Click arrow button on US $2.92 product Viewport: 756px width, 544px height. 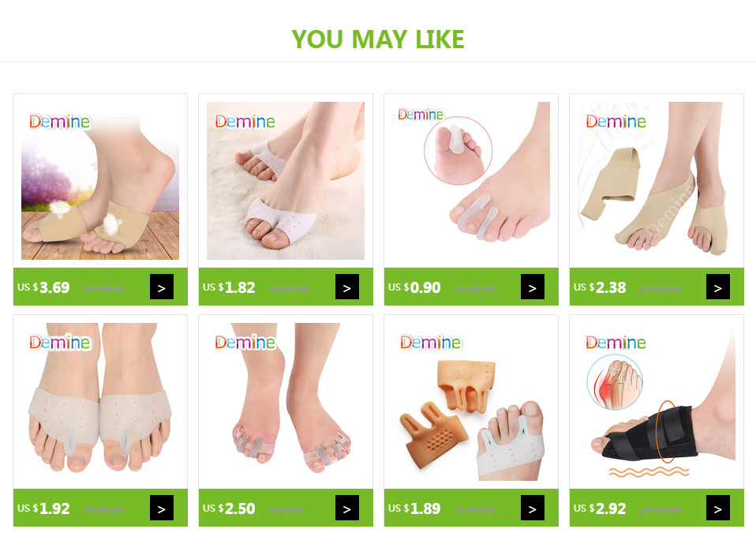tap(718, 508)
